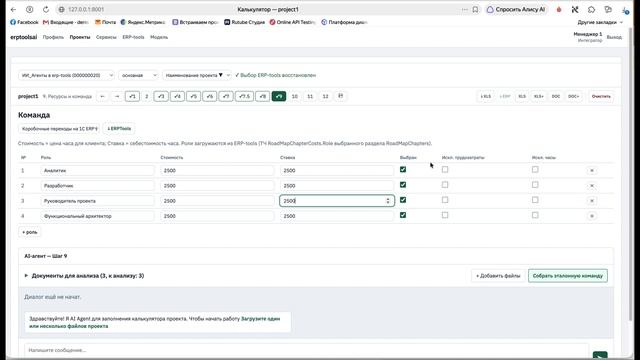Delete the Аналитик row with its x button
Screen dimensions: 640x360
pyautogui.click(x=592, y=171)
